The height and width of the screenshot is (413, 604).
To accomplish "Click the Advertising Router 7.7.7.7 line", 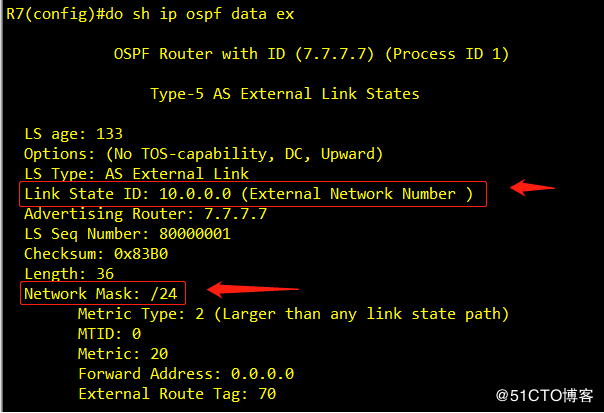I will tap(145, 214).
